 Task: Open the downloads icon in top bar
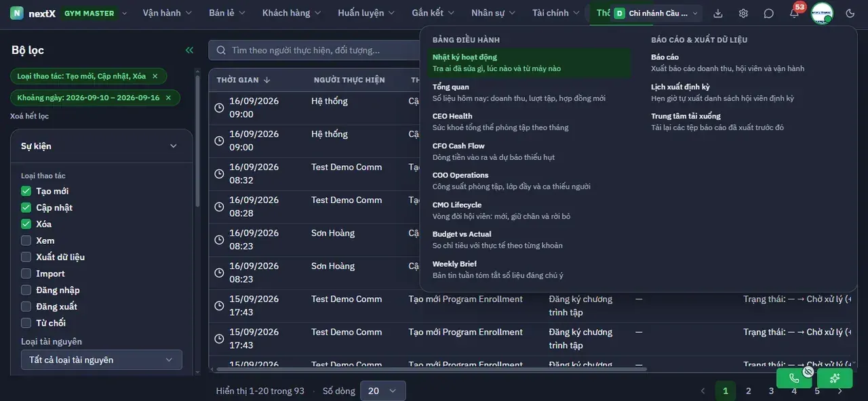click(x=718, y=13)
